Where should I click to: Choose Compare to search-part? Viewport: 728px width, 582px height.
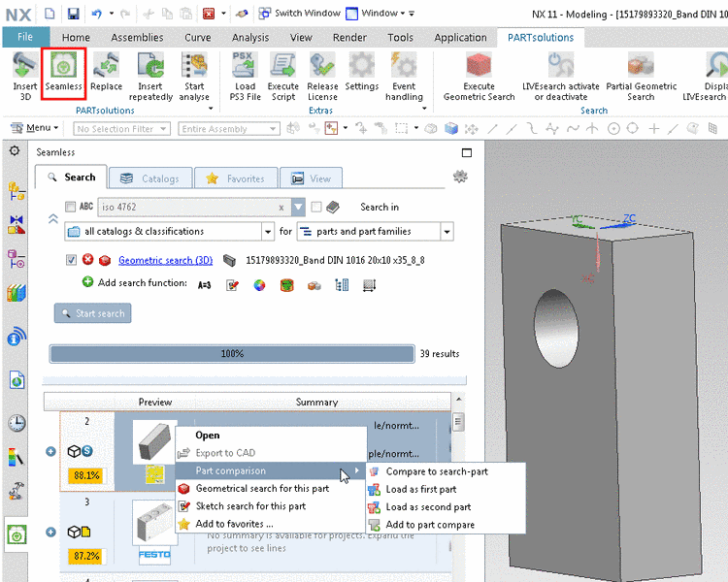click(446, 471)
